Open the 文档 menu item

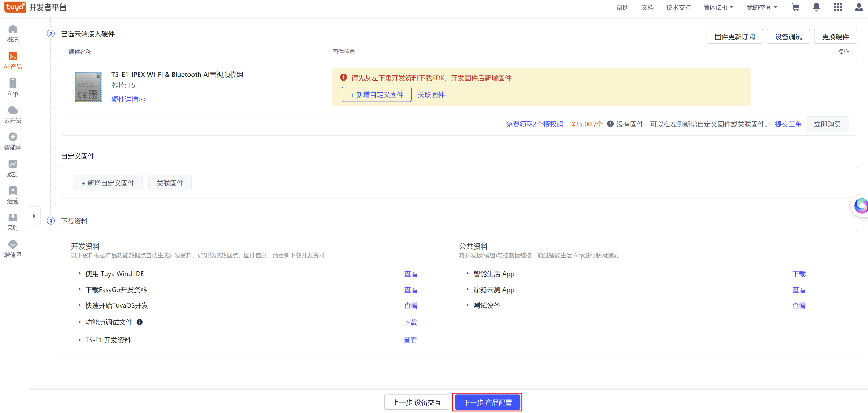tap(647, 7)
